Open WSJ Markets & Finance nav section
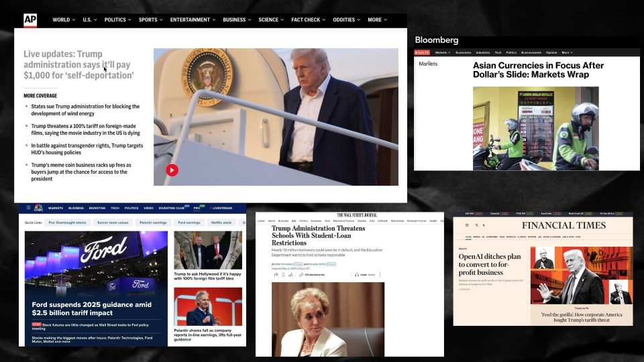 343,221
